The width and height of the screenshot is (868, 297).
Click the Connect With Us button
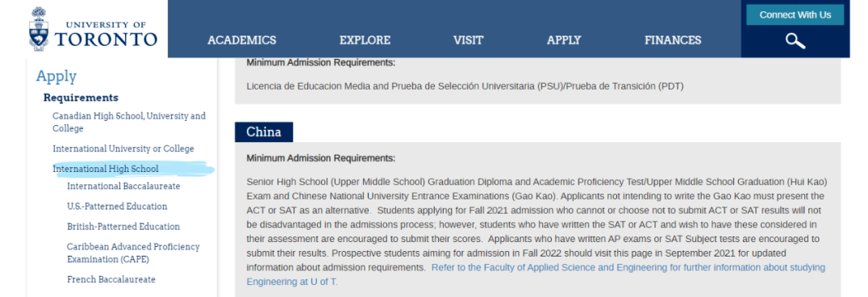pyautogui.click(x=795, y=15)
